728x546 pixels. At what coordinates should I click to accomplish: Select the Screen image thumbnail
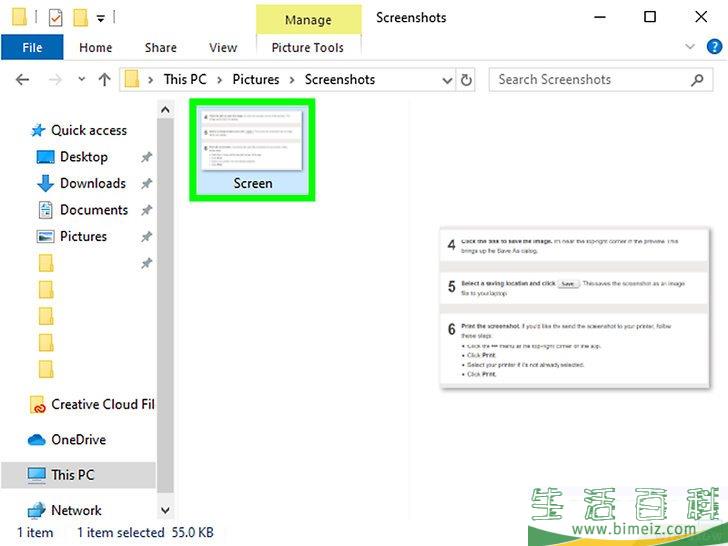click(x=252, y=148)
